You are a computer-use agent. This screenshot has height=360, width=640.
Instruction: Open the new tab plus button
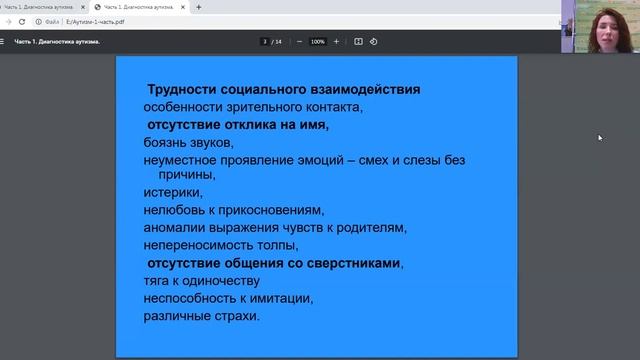point(199,7)
